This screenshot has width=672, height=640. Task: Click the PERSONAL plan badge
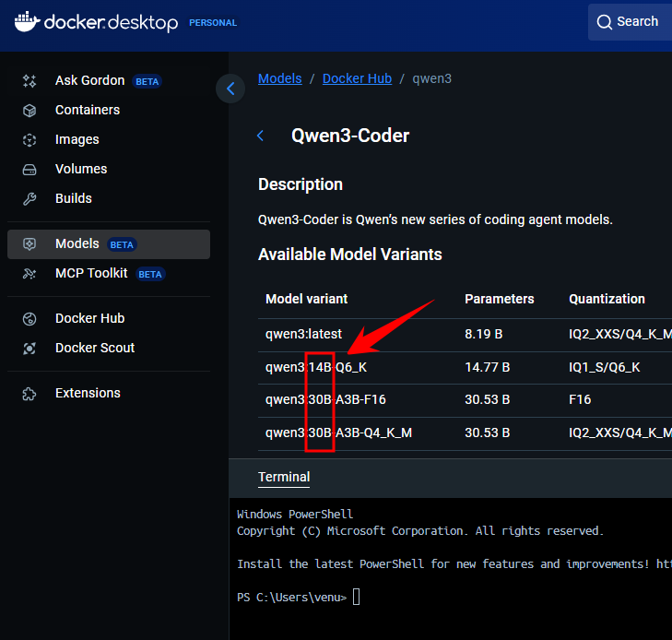click(x=213, y=23)
